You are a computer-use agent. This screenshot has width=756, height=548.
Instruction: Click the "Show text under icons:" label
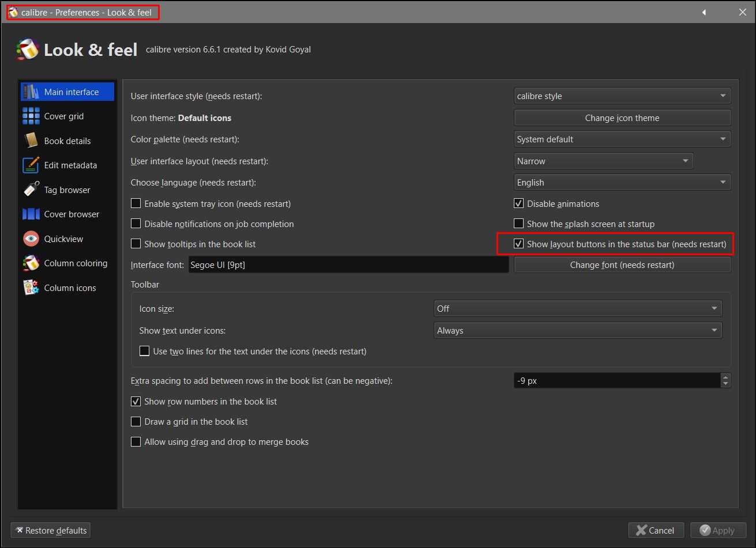(x=183, y=331)
